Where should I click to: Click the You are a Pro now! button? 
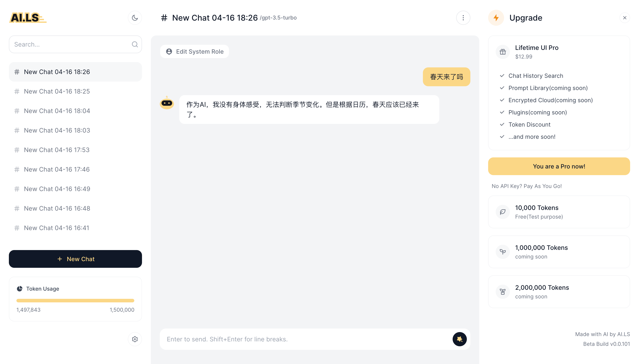pyautogui.click(x=559, y=166)
